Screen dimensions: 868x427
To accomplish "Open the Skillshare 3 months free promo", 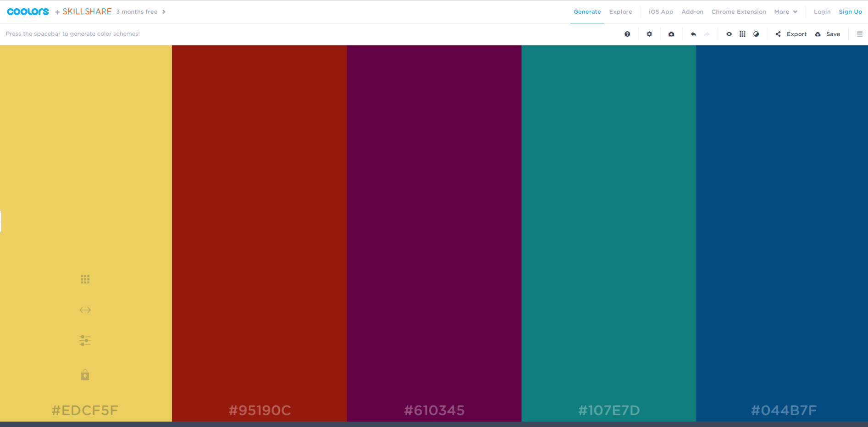I will click(111, 11).
